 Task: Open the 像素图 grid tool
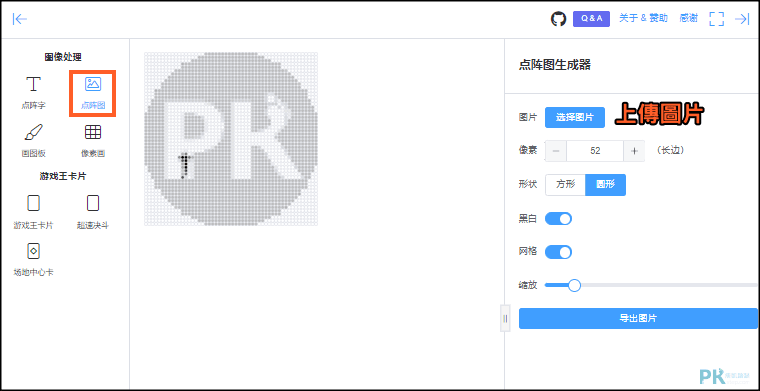[93, 141]
